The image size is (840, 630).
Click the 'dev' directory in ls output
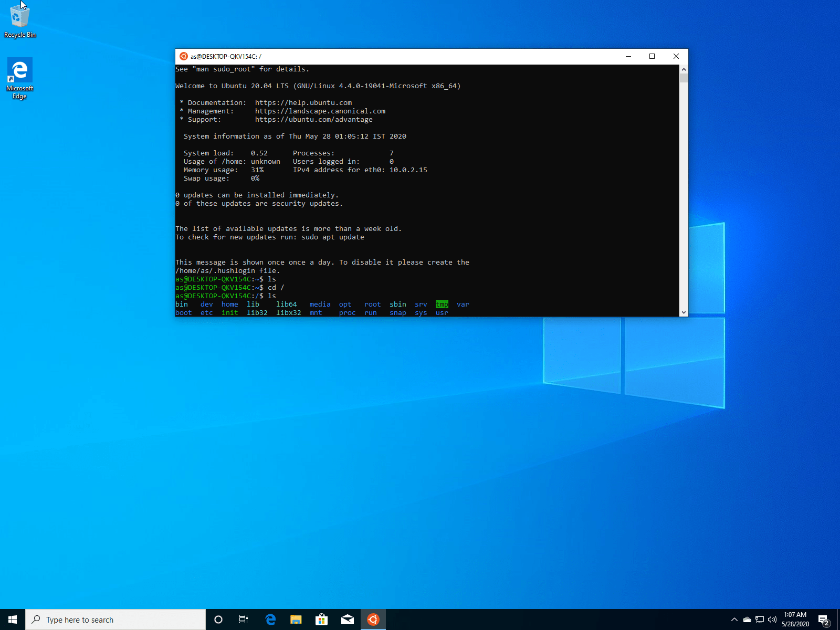pyautogui.click(x=207, y=304)
